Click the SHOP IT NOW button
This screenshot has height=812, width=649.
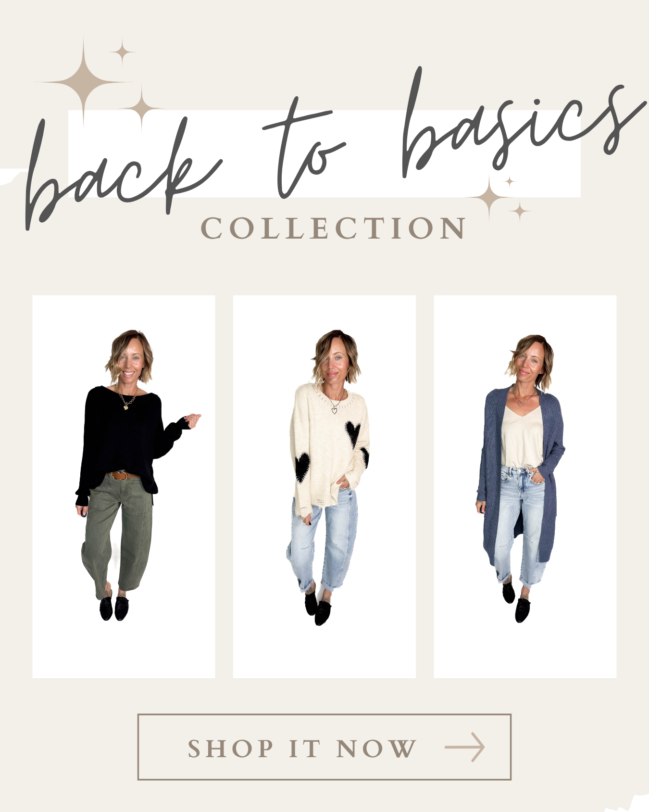tap(324, 747)
